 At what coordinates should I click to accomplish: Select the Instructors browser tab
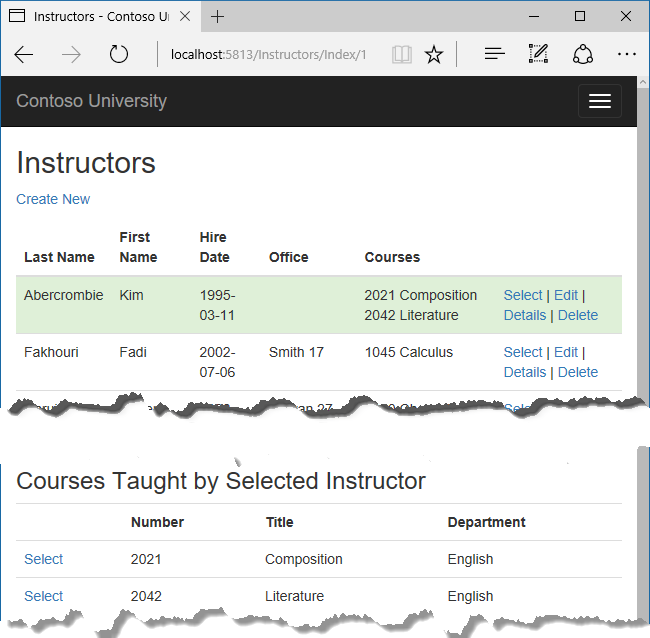tap(95, 17)
